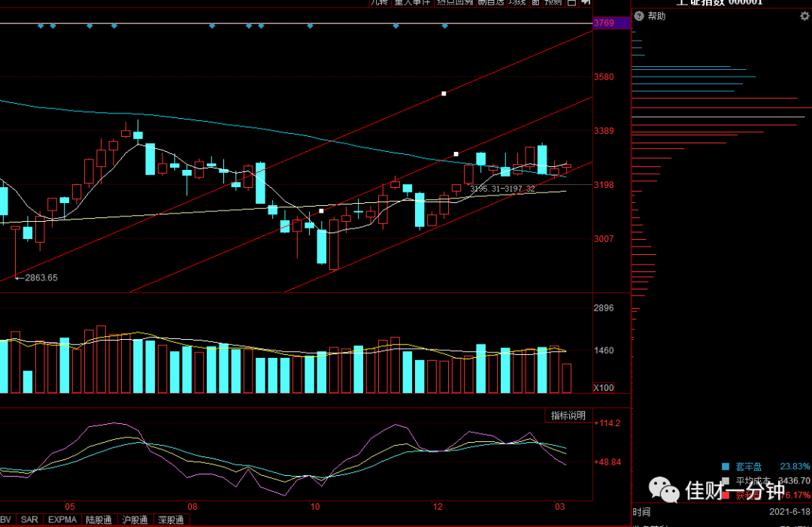Screen dimensions: 812x527
Task: Click the 3436.70 average cost value
Action: pyautogui.click(x=794, y=481)
